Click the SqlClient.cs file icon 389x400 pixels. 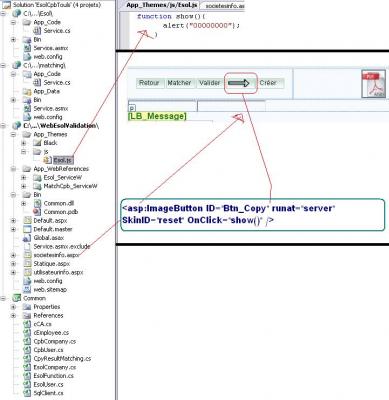pos(27,393)
